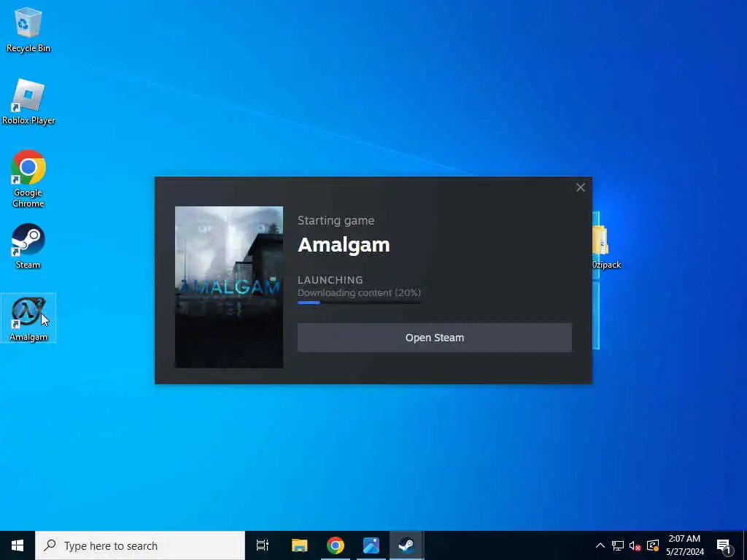Click the Amalgam game cover art
The image size is (747, 560).
(x=228, y=287)
